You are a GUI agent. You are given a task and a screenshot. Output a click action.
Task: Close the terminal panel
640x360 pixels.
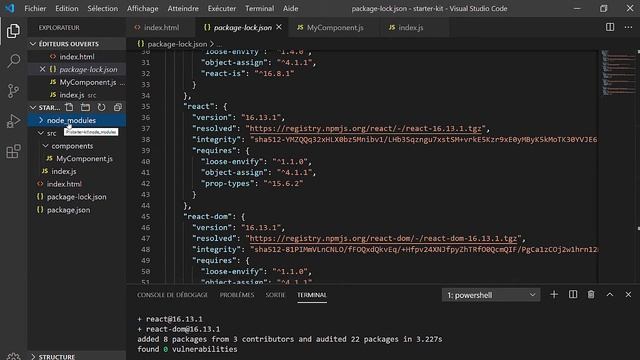tap(628, 295)
